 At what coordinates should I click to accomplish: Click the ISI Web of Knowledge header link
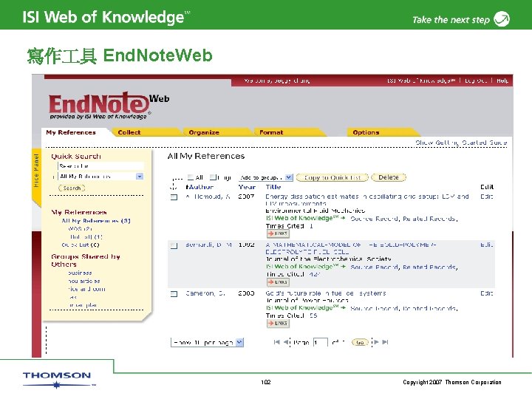(421, 81)
